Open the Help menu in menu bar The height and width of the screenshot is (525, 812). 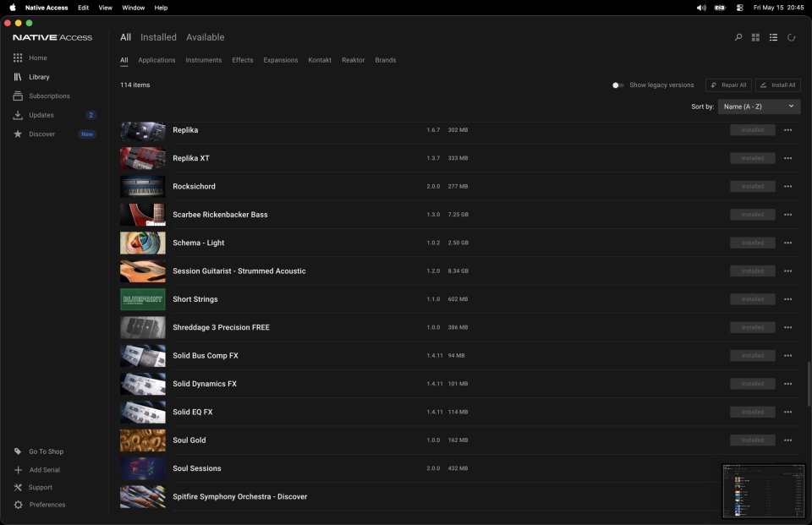click(x=161, y=8)
